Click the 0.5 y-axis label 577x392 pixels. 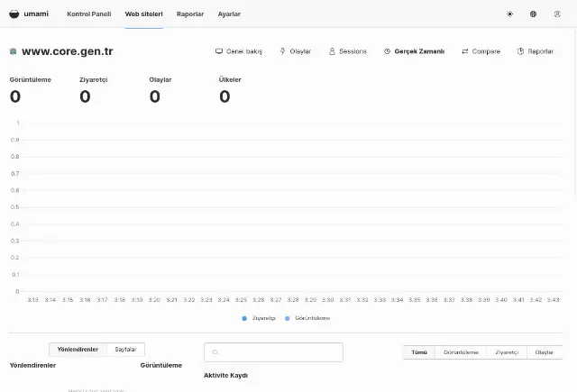point(15,207)
